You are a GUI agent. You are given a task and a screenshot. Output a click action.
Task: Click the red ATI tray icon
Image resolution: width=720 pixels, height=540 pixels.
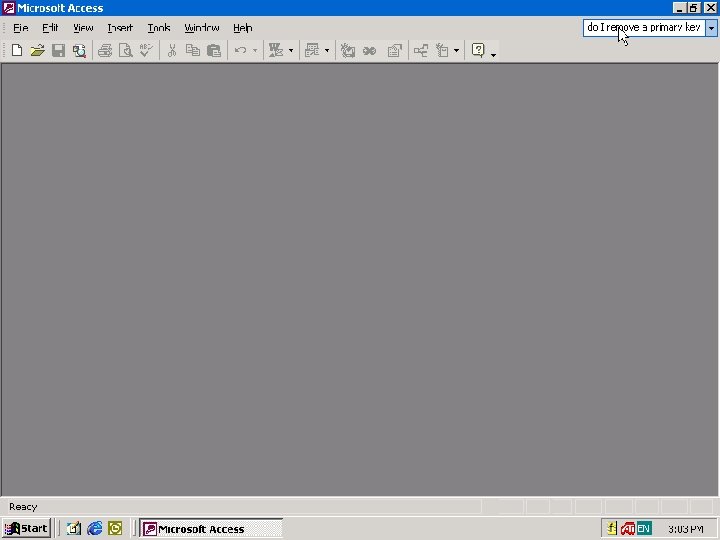[x=628, y=529]
